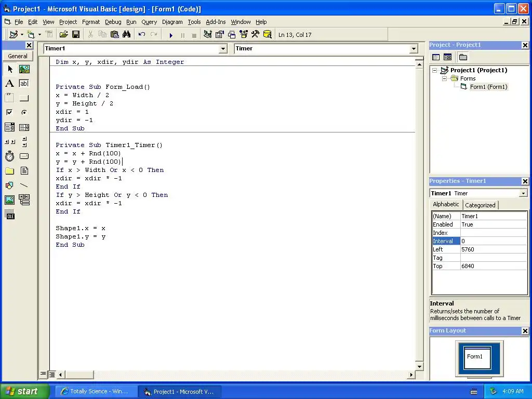Screen dimensions: 532x399
Task: Select the Timer control tool
Action: (10, 156)
